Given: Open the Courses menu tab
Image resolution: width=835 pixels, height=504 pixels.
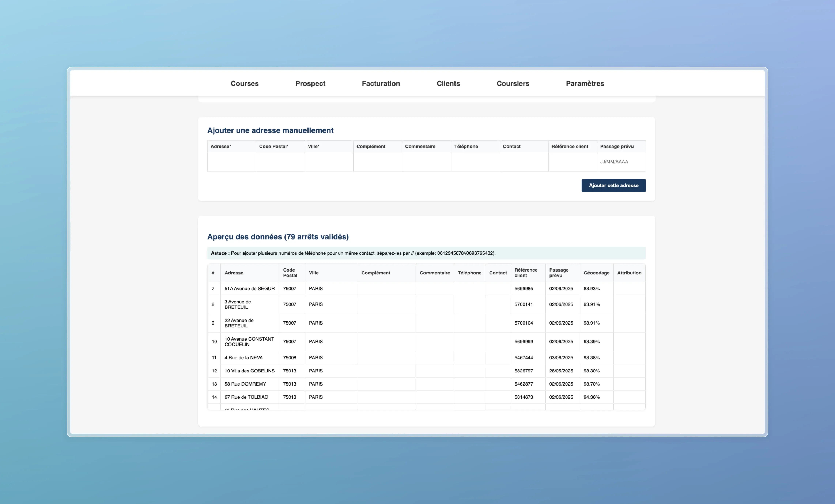Looking at the screenshot, I should tap(244, 83).
